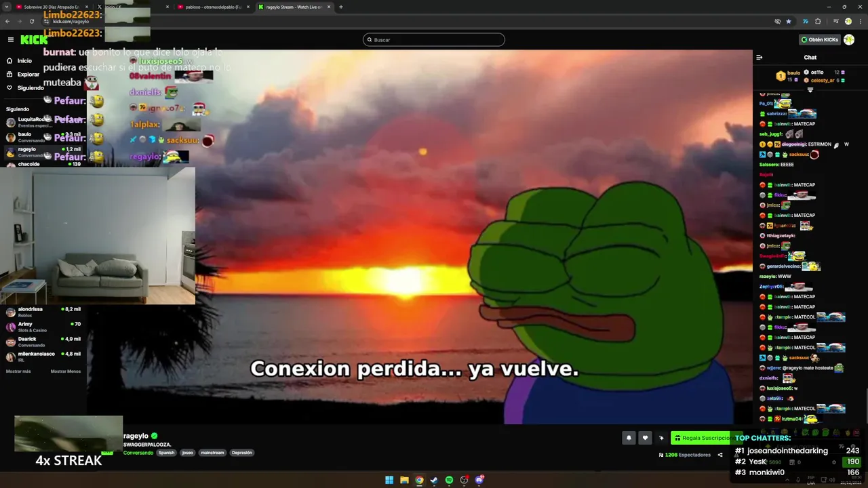Screen dimensions: 868x488
Task: Open the browser extensions puzzle icon
Action: [818, 21]
